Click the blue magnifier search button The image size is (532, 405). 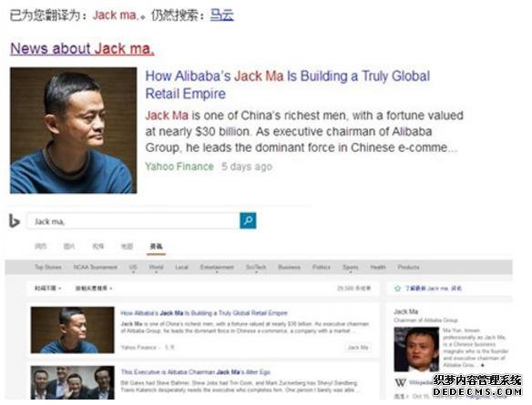248,220
